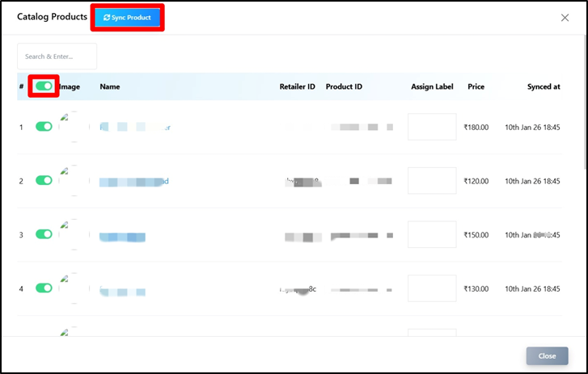Disable the toggle for product row 1

click(44, 127)
